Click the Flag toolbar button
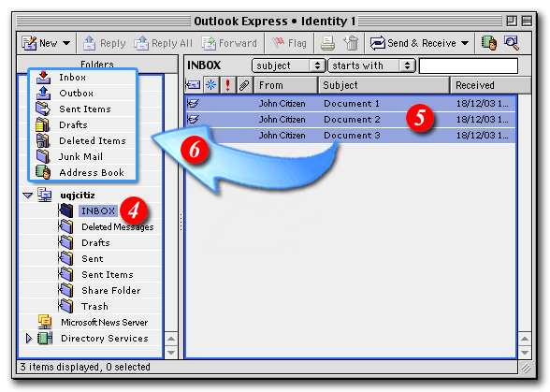The width and height of the screenshot is (550, 392). click(289, 43)
